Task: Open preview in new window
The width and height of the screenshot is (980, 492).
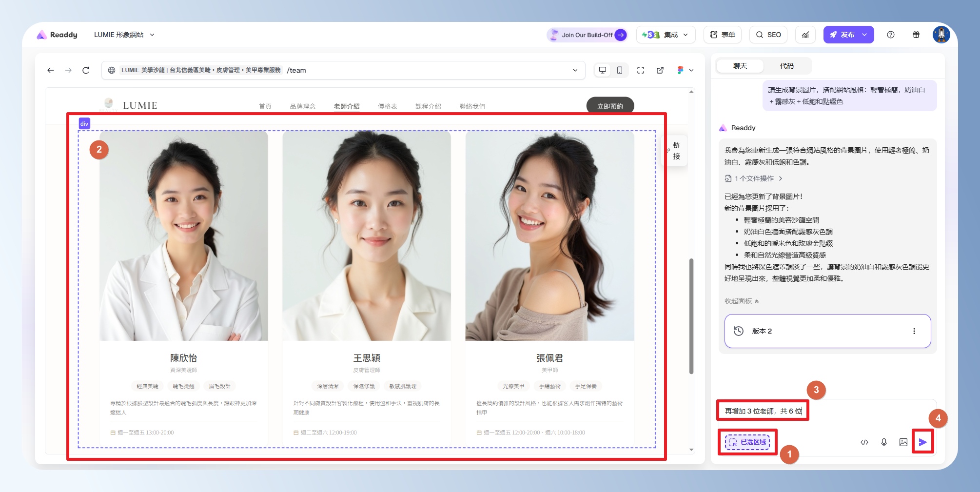Action: click(660, 70)
